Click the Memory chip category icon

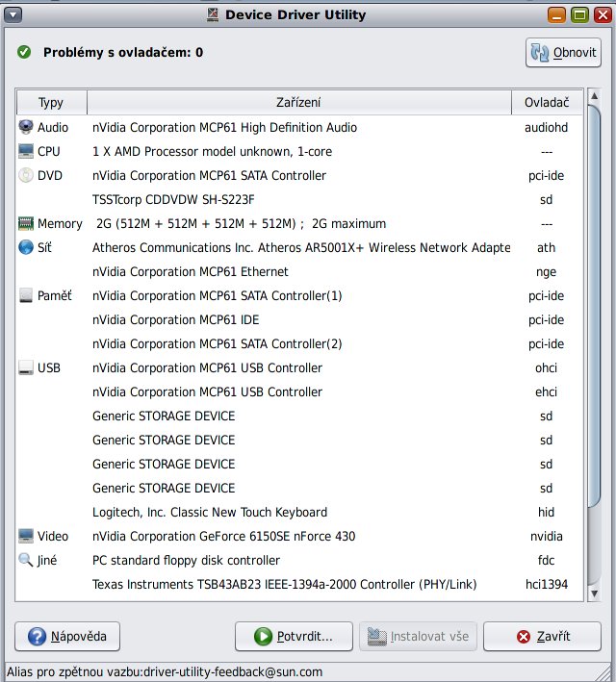click(x=26, y=223)
